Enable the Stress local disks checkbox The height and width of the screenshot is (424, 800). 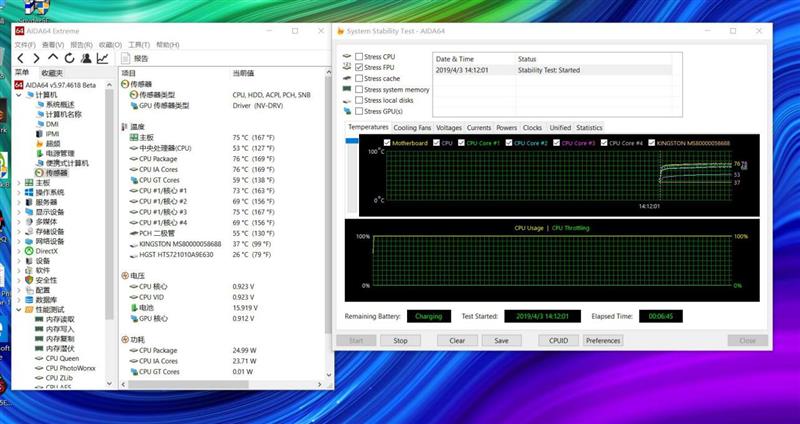(x=359, y=101)
